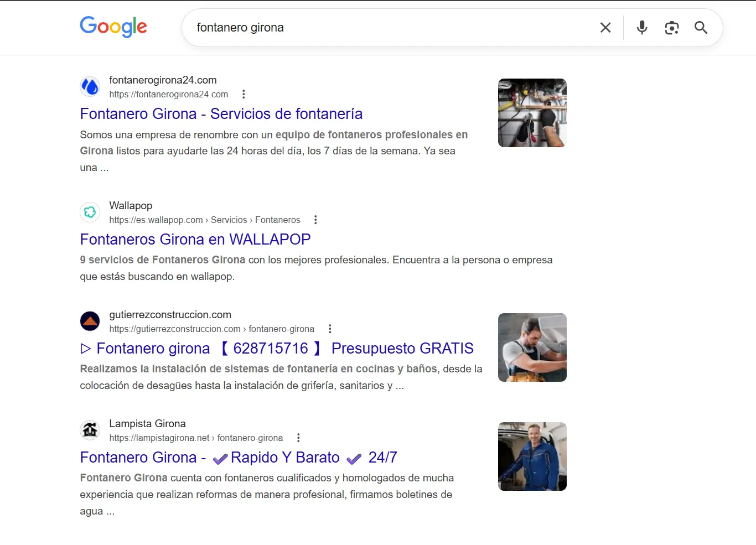Click the Google logo
Screen dimensions: 756x545
pyautogui.click(x=113, y=27)
